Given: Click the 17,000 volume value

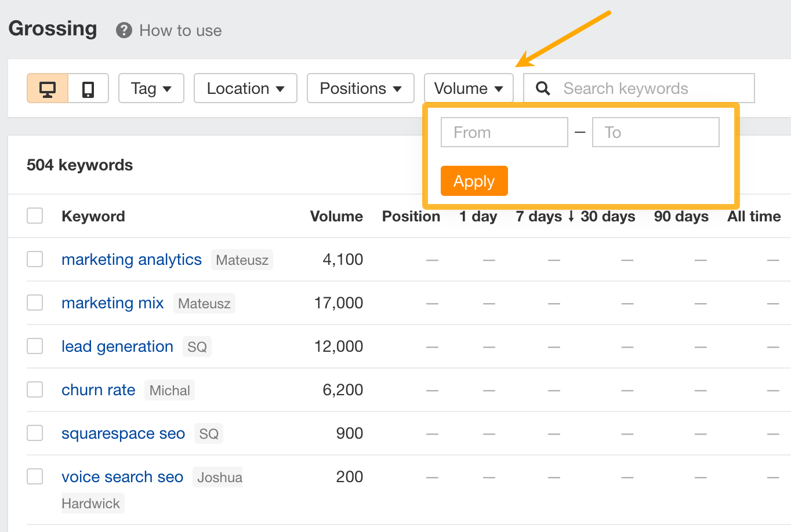Looking at the screenshot, I should point(339,303).
